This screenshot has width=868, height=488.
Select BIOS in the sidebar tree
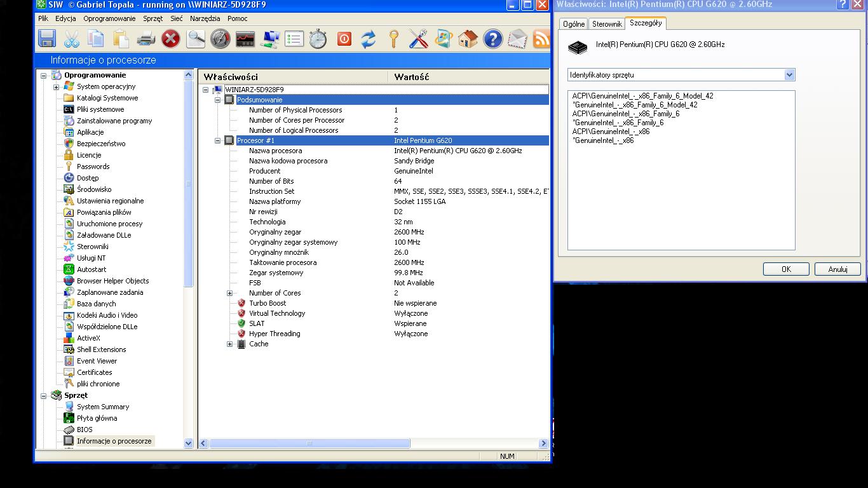click(85, 430)
